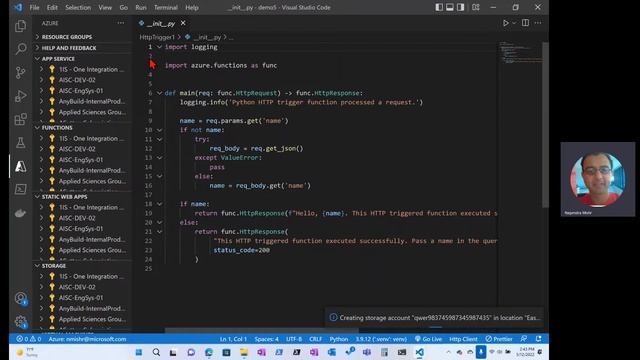The height and width of the screenshot is (360, 640).
Task: Open the Chat icon in the taskbar
Action: (191, 352)
